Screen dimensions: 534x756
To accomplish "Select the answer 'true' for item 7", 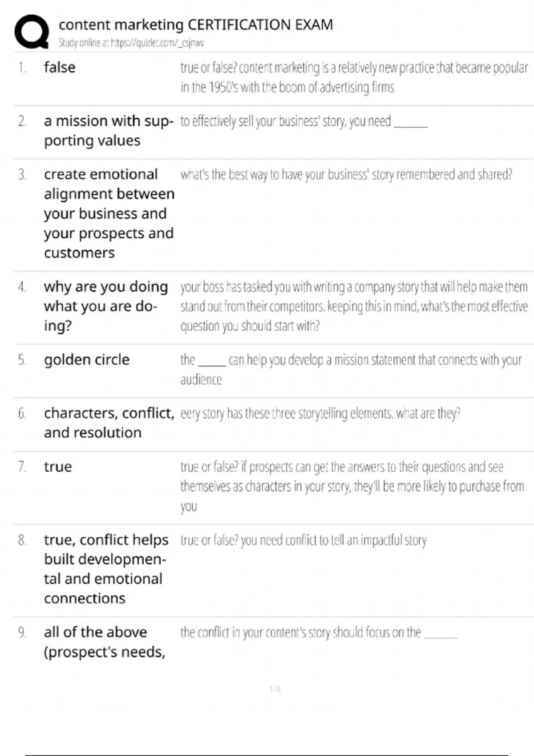I will [x=58, y=467].
